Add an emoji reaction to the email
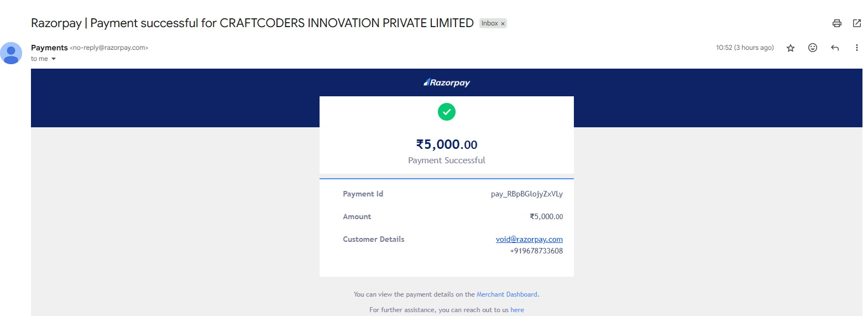868x316 pixels. (x=813, y=48)
